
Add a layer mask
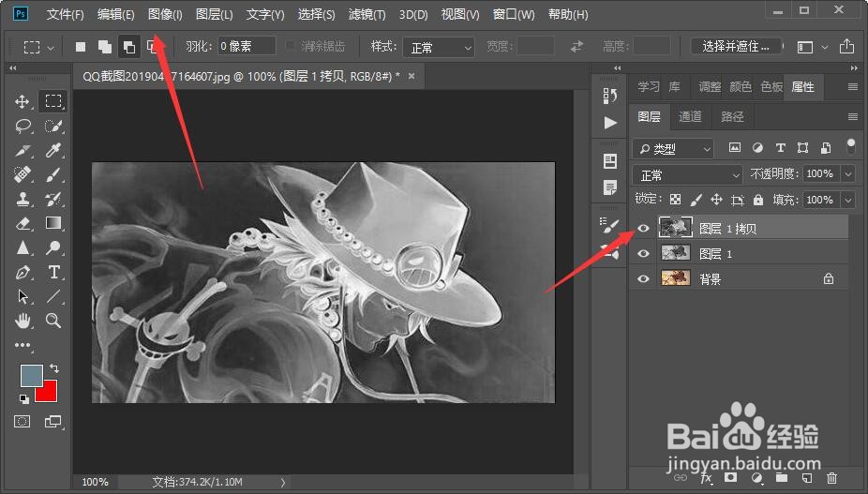coord(731,477)
